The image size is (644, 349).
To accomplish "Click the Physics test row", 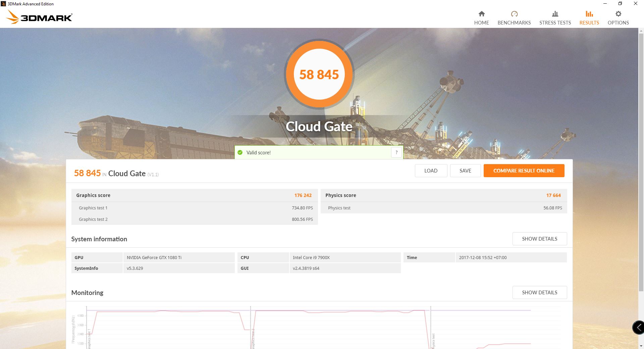I will coord(444,208).
